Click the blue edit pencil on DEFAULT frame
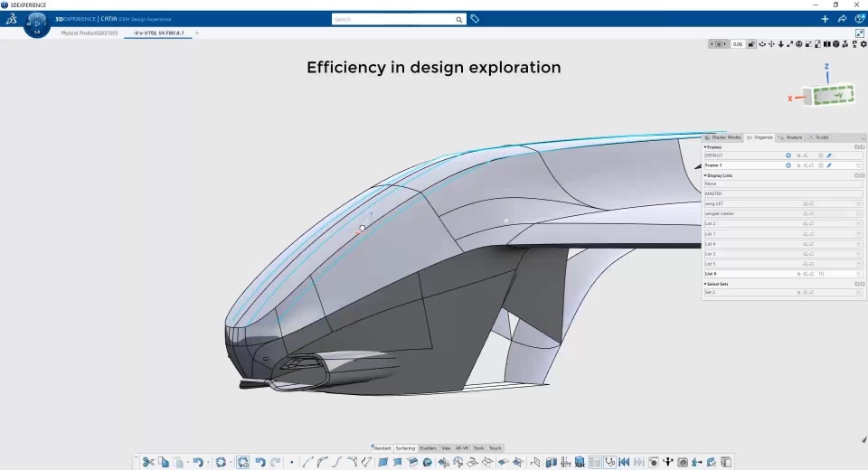The width and height of the screenshot is (868, 470). pos(829,155)
